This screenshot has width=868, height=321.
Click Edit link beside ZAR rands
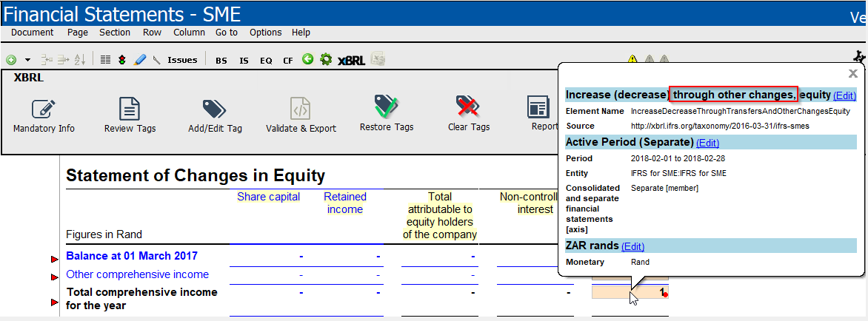point(632,246)
